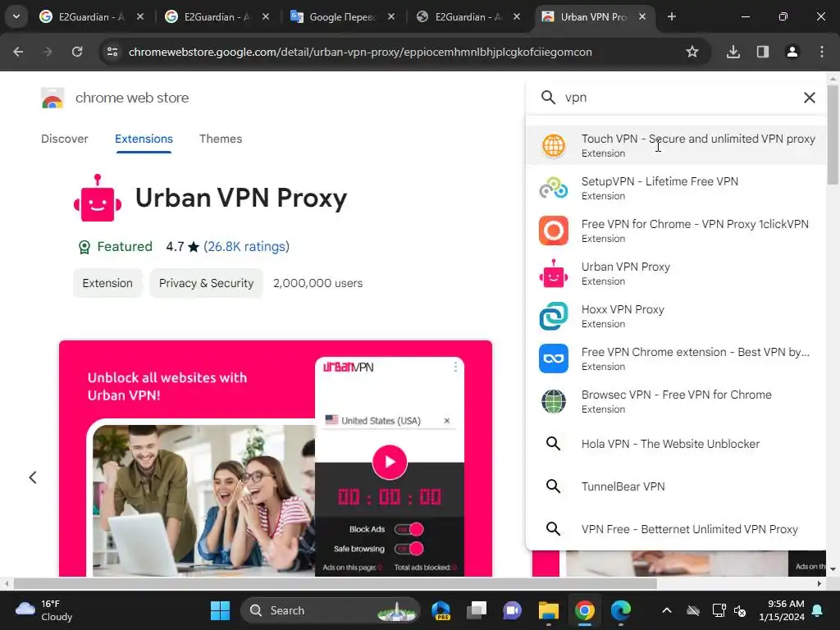Screen dimensions: 840x630
Task: Click the vertical page scrollbar
Action: [x=833, y=136]
